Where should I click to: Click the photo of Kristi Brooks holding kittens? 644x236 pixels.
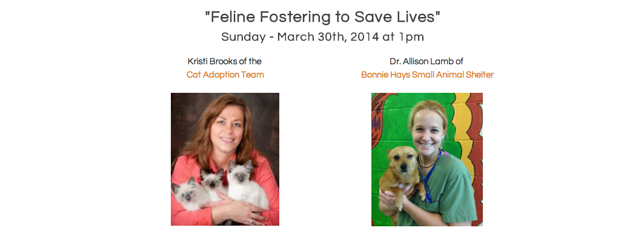tap(225, 159)
